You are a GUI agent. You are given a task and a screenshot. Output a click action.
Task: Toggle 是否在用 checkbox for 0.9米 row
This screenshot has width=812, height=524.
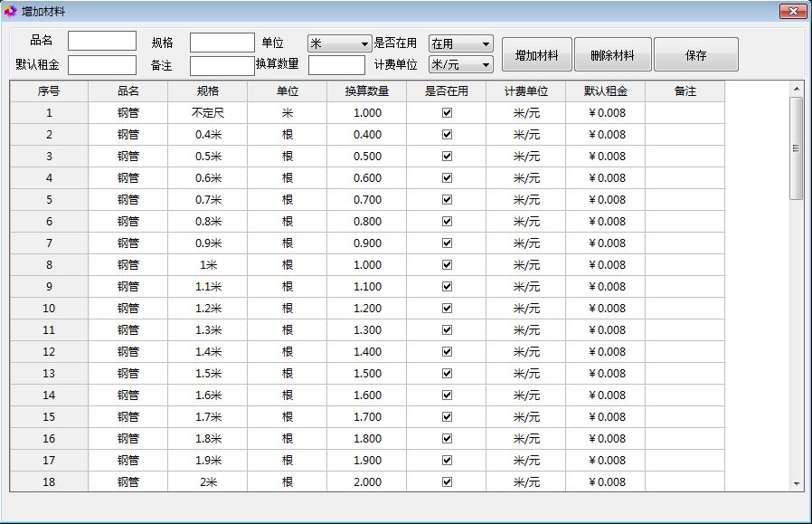[447, 243]
